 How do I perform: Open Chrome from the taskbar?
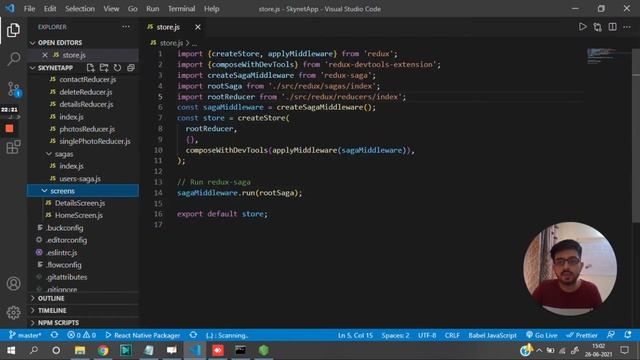coord(103,350)
